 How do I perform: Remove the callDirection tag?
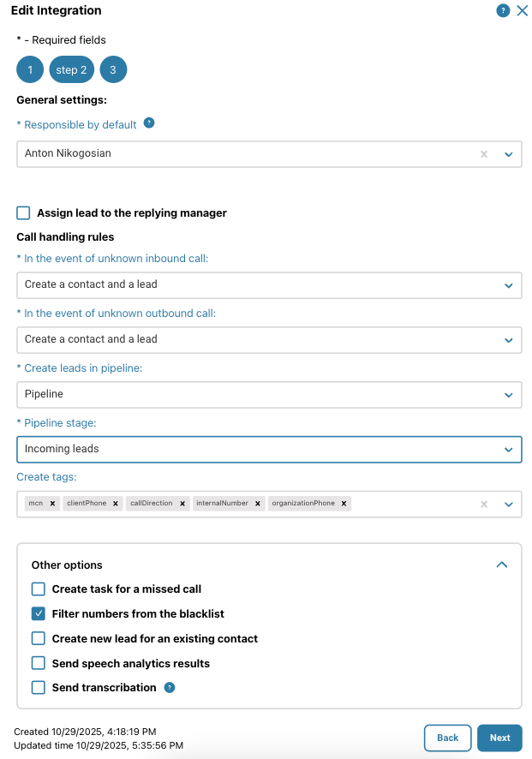[182, 504]
